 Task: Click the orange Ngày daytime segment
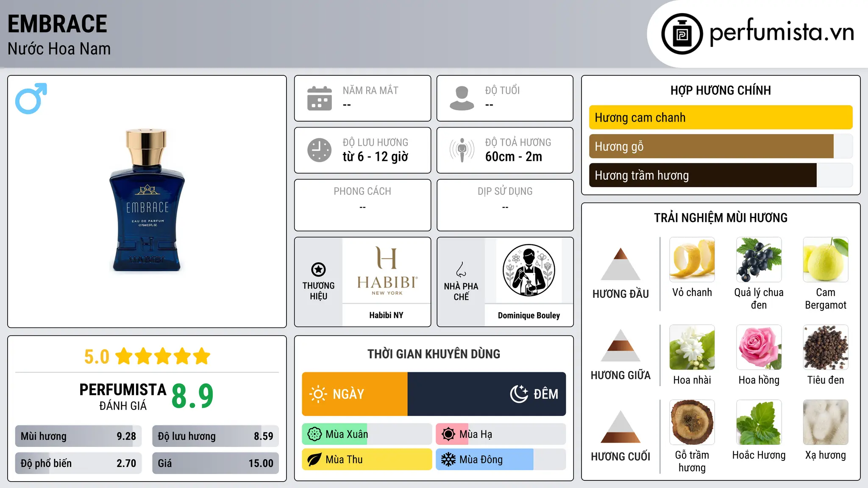click(x=355, y=394)
